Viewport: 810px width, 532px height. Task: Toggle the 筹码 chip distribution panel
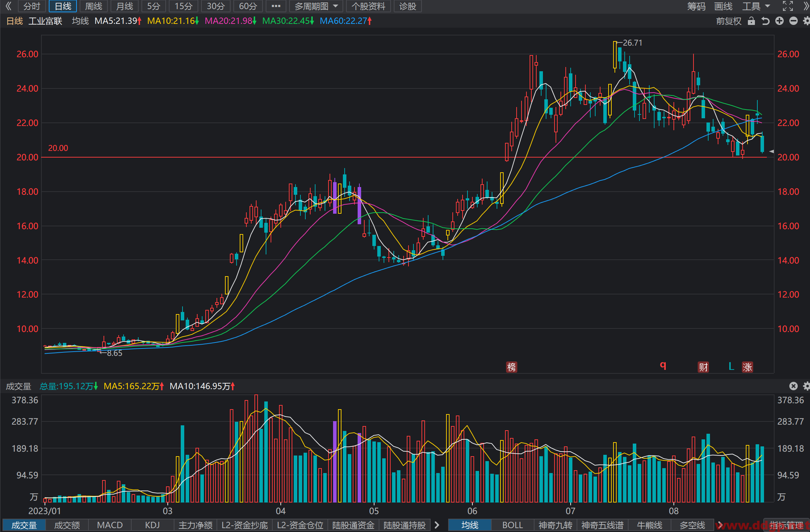696,6
